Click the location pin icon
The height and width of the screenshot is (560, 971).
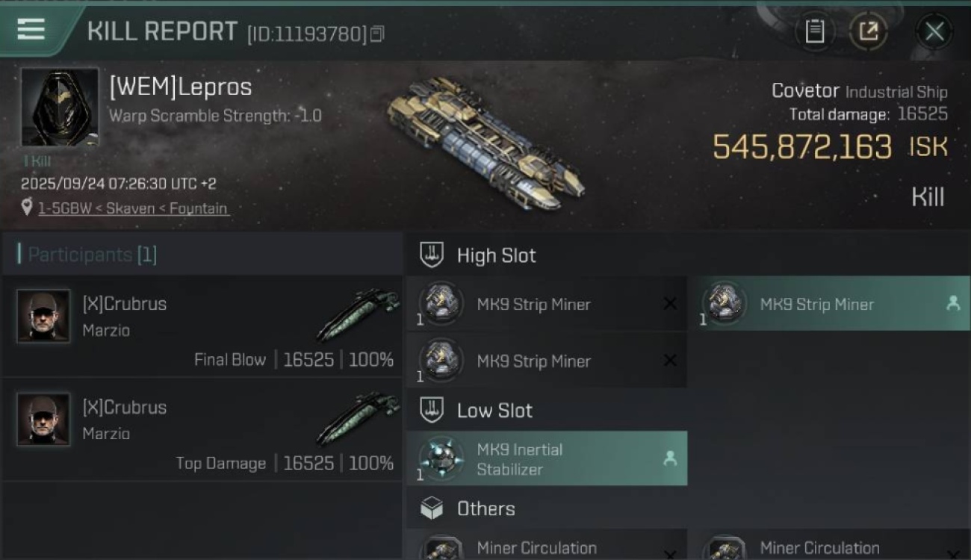point(27,208)
